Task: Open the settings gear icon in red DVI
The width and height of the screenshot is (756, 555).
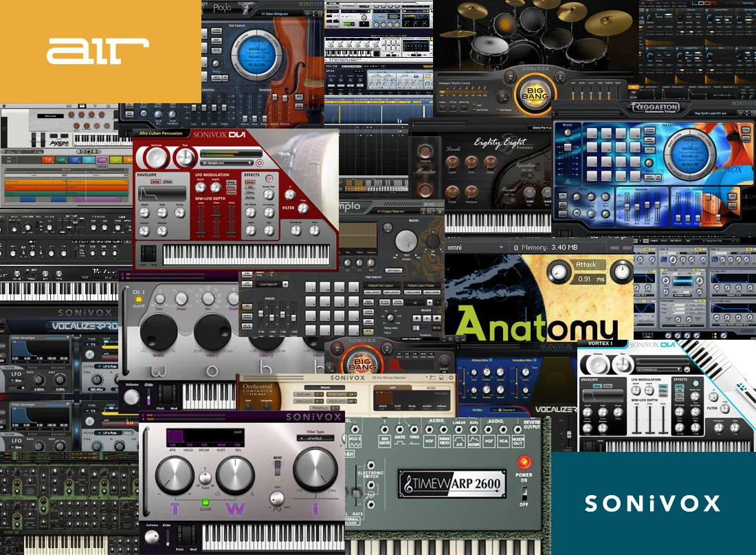Action: pyautogui.click(x=259, y=163)
